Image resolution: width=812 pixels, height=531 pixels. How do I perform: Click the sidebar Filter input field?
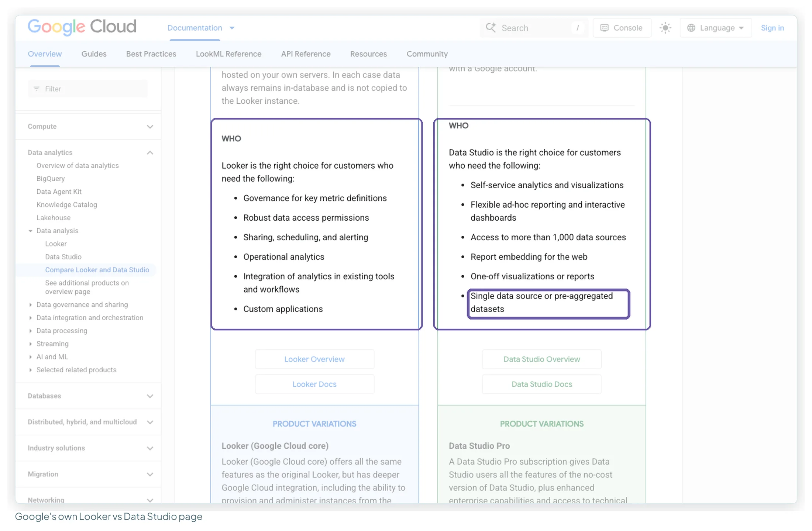(88, 89)
